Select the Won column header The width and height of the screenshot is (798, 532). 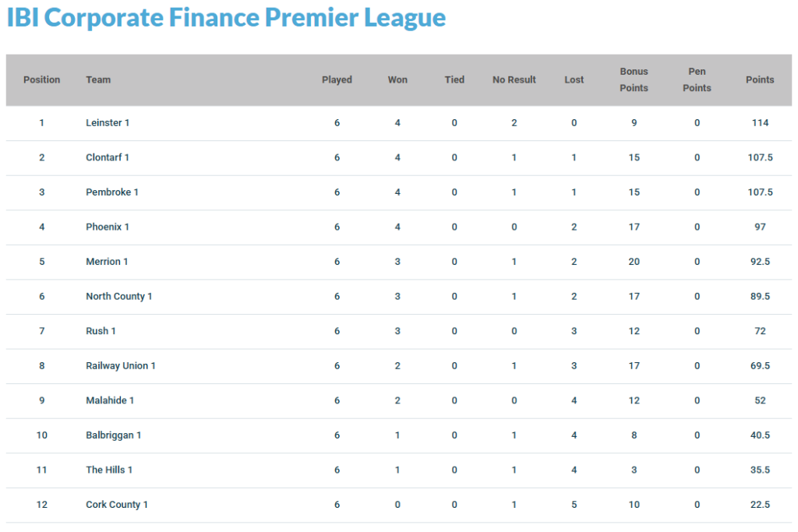click(397, 80)
